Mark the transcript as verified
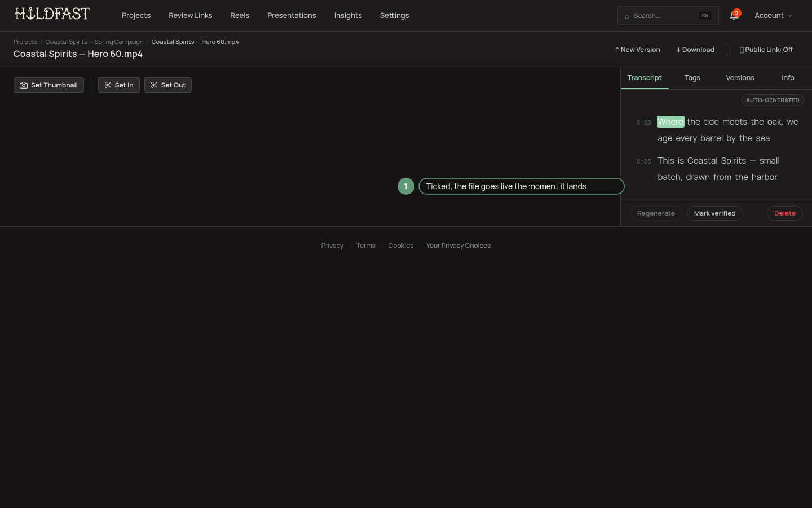The height and width of the screenshot is (508, 812). click(x=714, y=213)
